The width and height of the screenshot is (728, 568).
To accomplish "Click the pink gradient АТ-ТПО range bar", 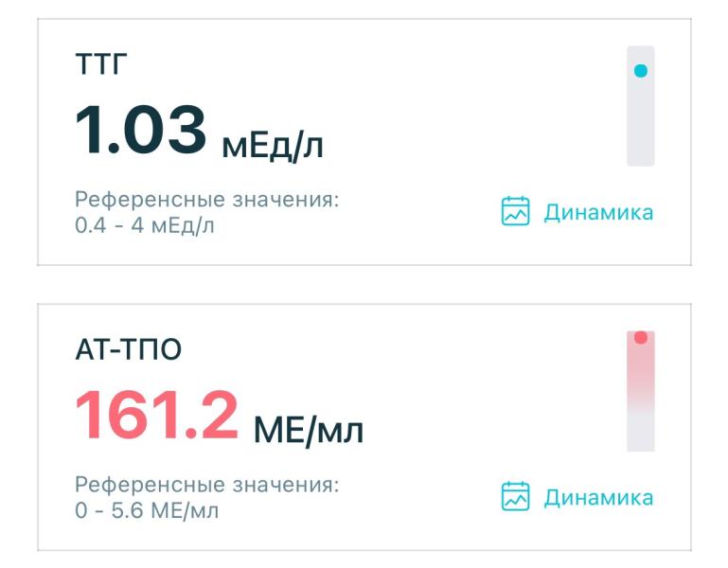I will click(x=641, y=391).
